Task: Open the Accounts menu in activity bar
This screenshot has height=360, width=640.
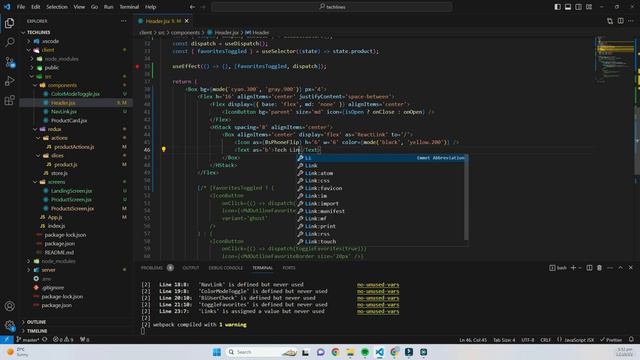Action: tap(9, 306)
